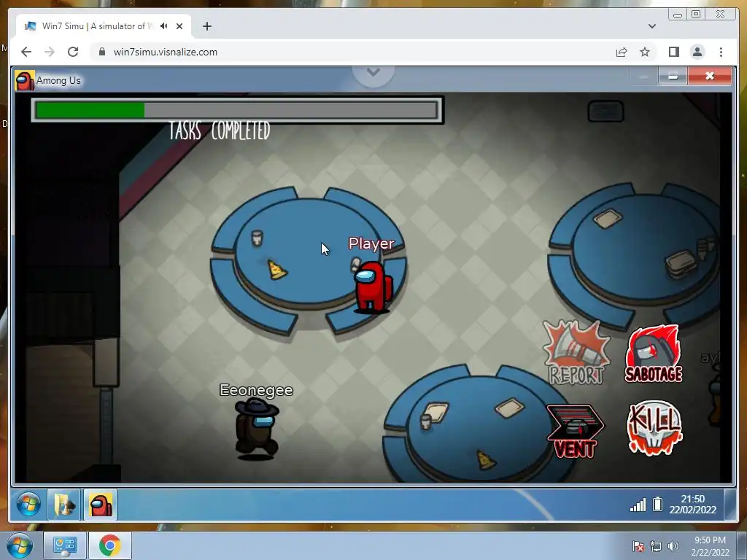The image size is (747, 560).
Task: Bookmark this page with the star
Action: point(645,52)
